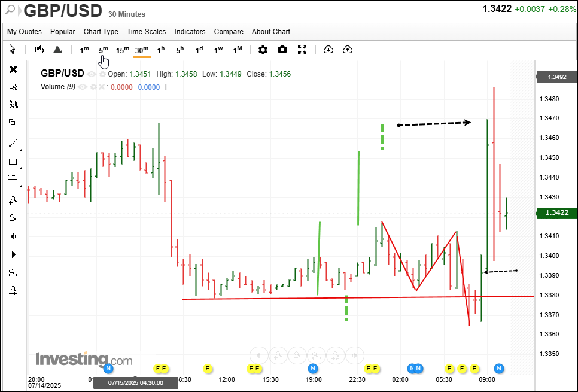Switch to candlestick chart style icon

click(39, 50)
